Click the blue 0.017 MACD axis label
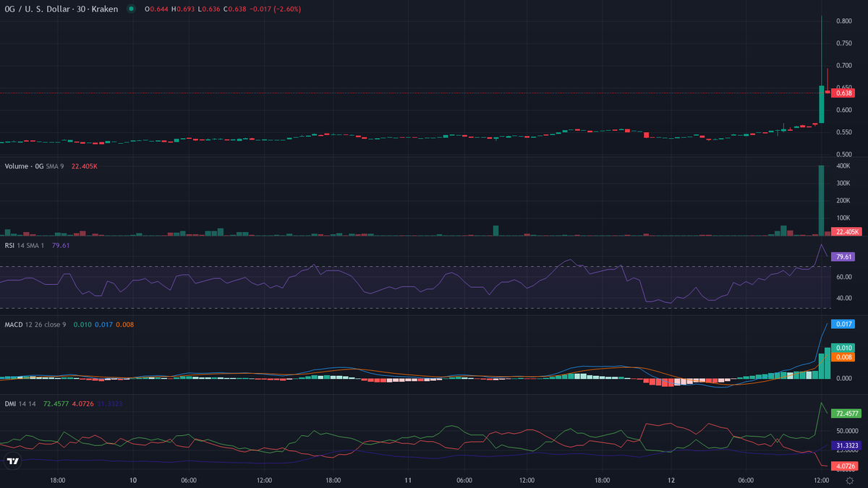The width and height of the screenshot is (868, 488). [x=844, y=325]
